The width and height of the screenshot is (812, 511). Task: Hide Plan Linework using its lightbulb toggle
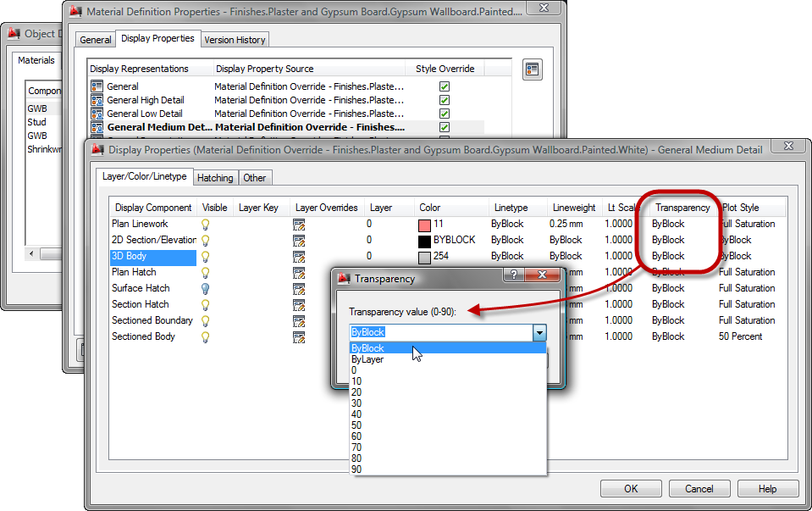pyautogui.click(x=204, y=224)
